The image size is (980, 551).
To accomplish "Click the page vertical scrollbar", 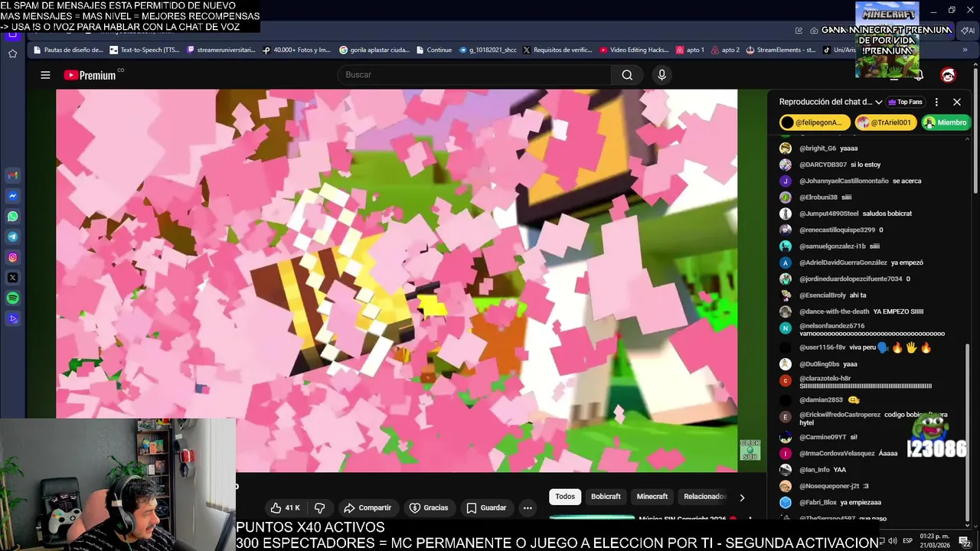I will click(975, 130).
